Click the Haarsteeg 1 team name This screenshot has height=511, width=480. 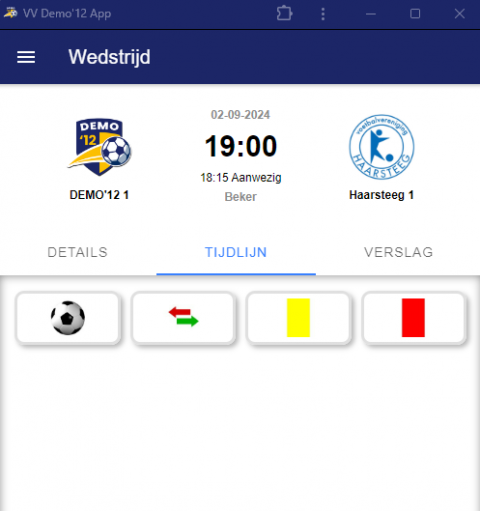(382, 195)
